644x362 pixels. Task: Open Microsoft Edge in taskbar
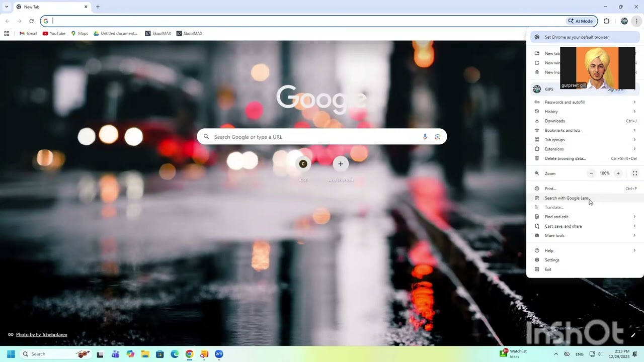175,354
